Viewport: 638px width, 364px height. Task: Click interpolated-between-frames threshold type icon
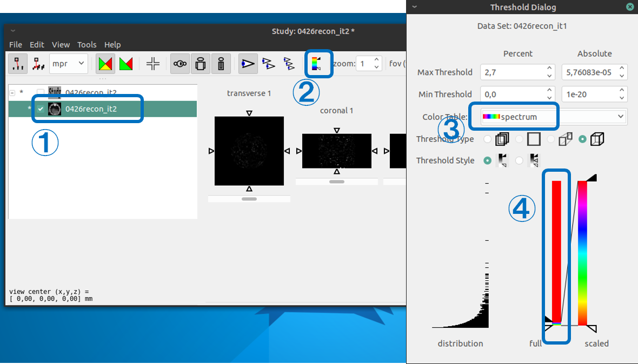coord(565,139)
